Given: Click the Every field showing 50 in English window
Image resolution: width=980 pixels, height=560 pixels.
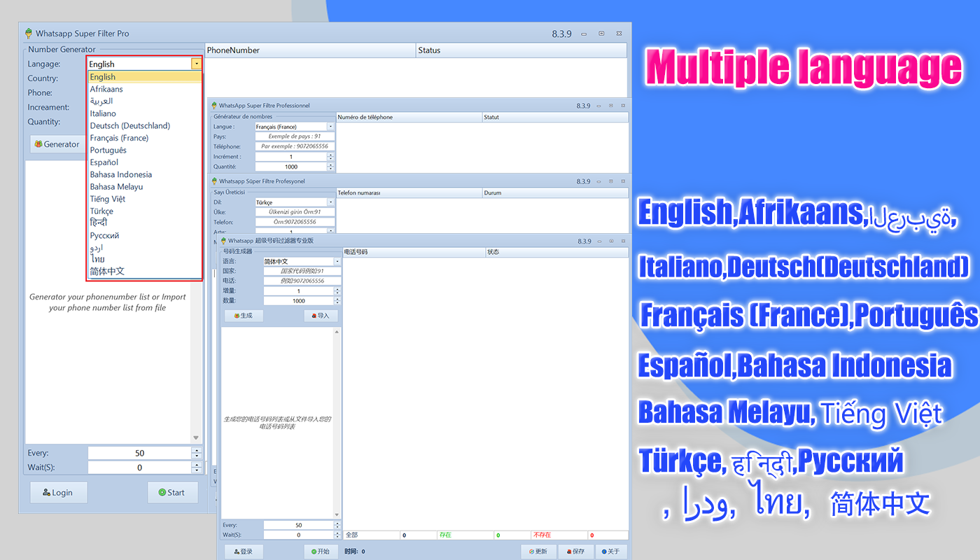Looking at the screenshot, I should (x=139, y=453).
